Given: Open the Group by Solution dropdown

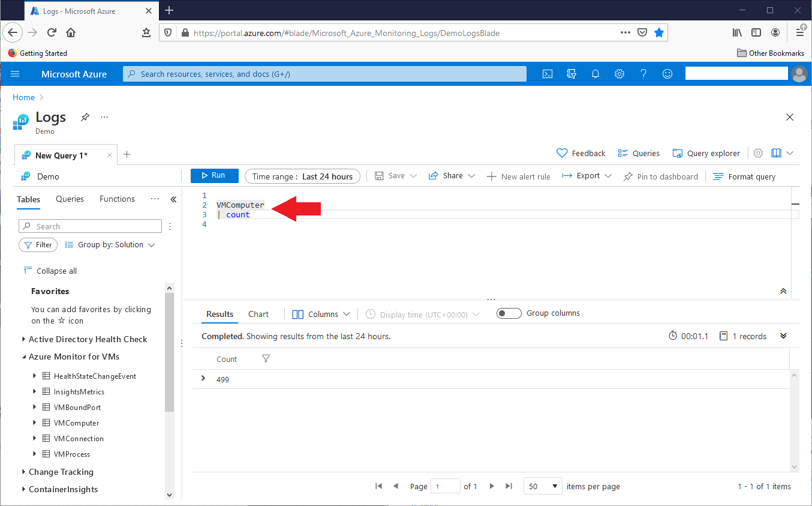Looking at the screenshot, I should point(110,245).
